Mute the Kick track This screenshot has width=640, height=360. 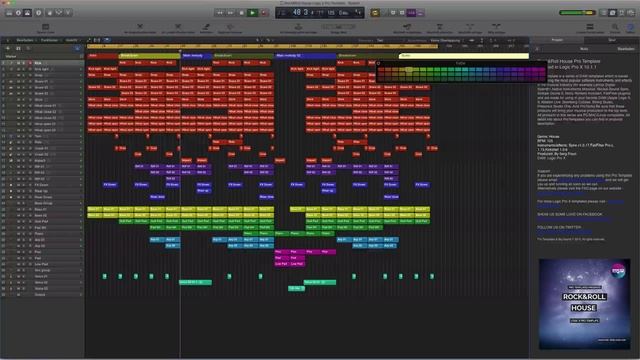point(18,63)
